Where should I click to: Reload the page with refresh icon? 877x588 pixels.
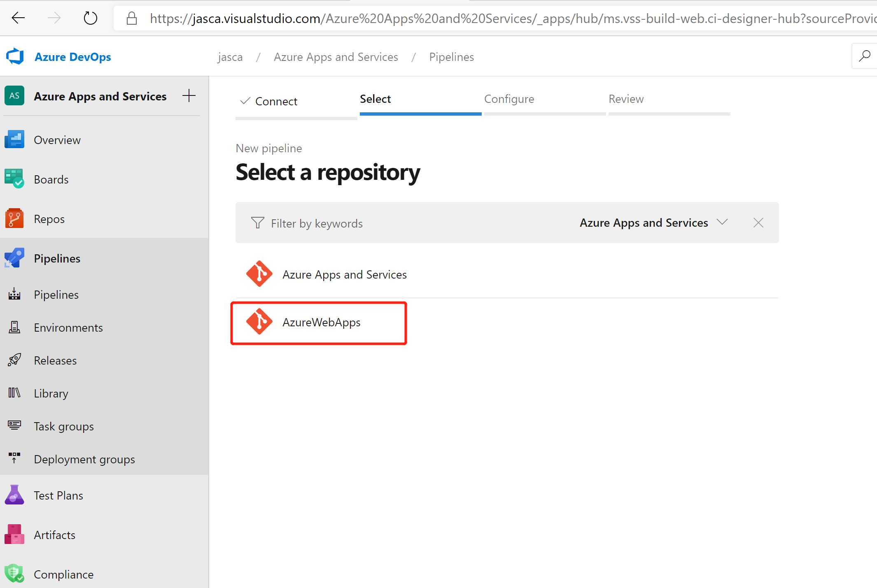(x=90, y=18)
